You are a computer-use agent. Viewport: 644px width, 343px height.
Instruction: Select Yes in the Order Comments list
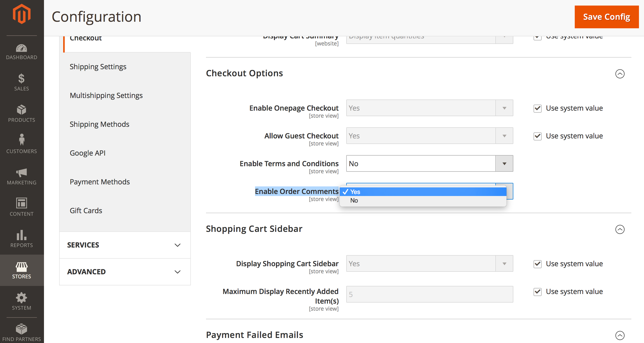(423, 192)
